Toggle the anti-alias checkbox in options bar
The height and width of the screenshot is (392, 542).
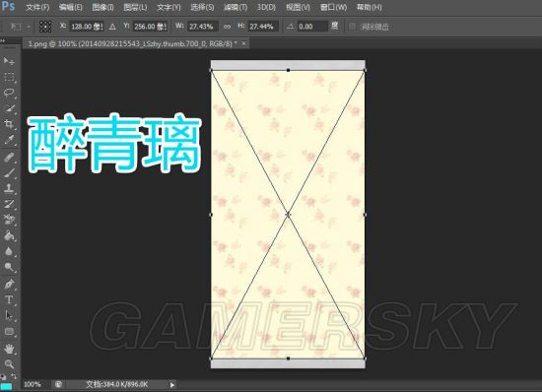(x=352, y=27)
